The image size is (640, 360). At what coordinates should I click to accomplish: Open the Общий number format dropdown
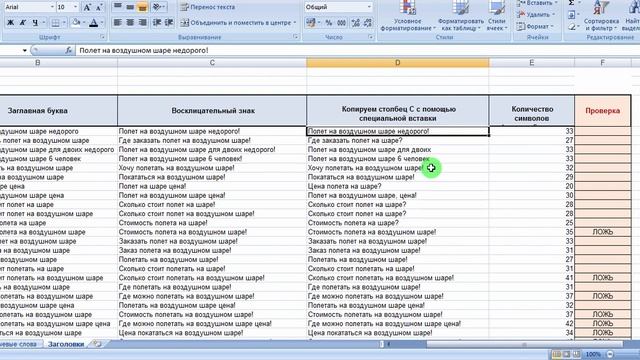[x=369, y=7]
